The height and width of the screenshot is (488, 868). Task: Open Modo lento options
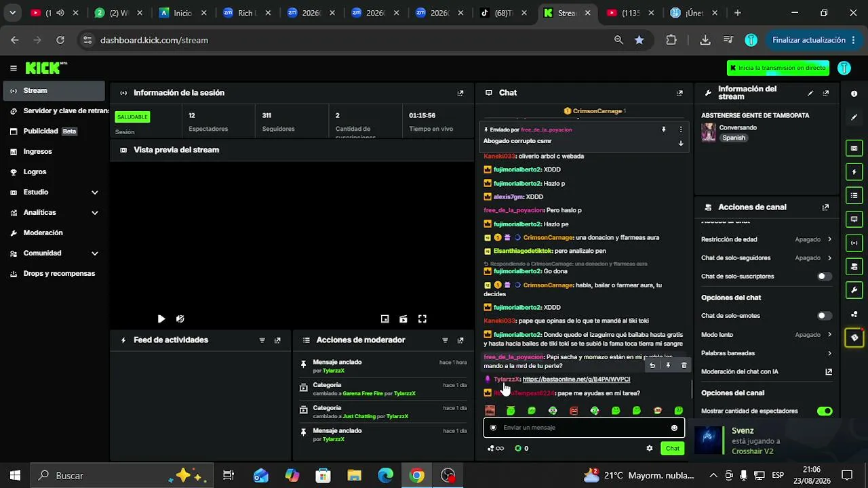766,335
